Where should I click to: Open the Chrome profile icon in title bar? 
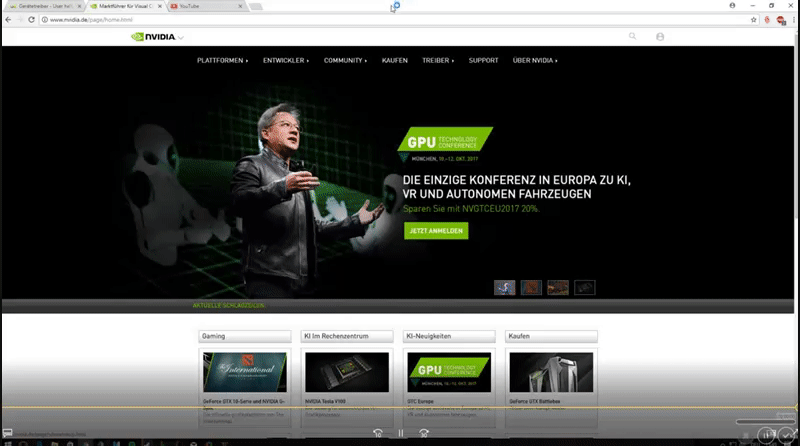click(x=732, y=5)
